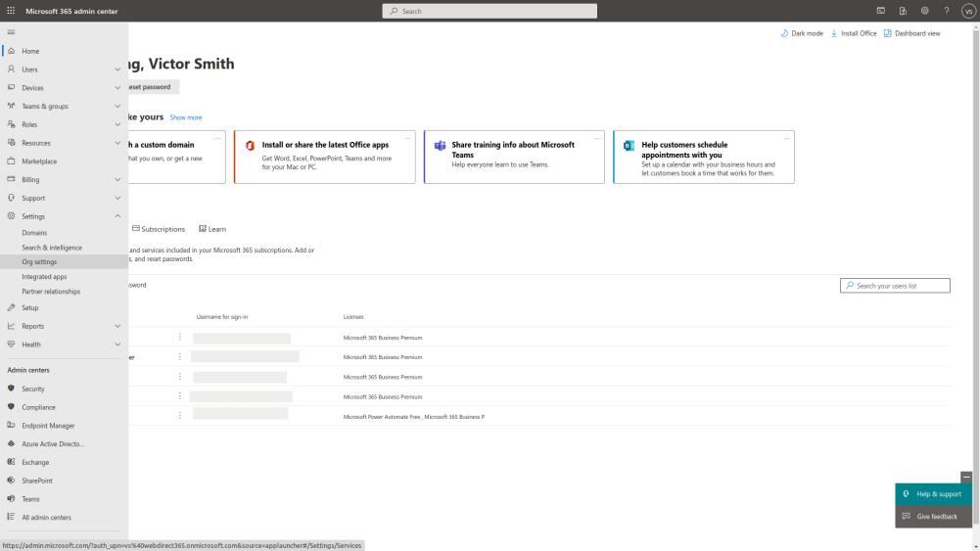Screen dimensions: 980x551
Task: Open the Exchange admin center
Action: pyautogui.click(x=35, y=462)
